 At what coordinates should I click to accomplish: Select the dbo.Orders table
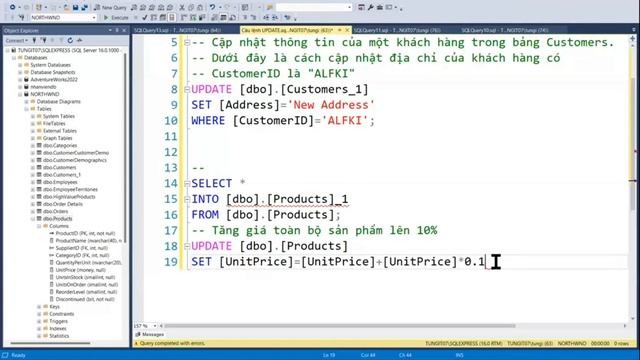tap(56, 211)
